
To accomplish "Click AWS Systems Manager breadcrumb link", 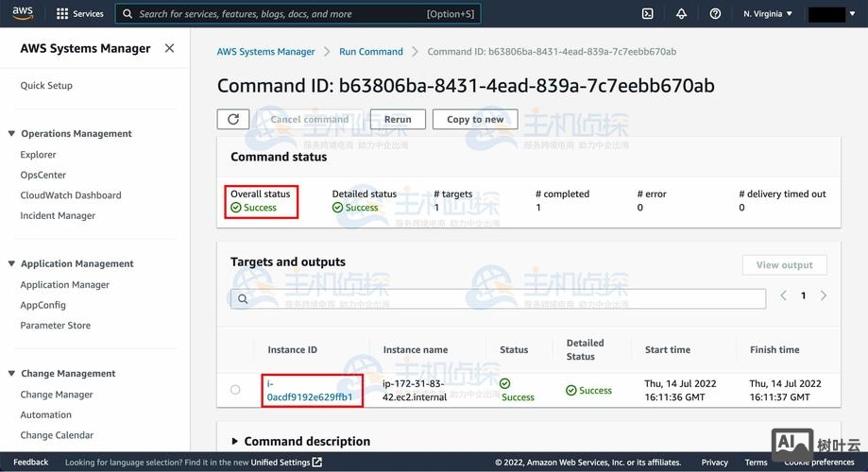I will tap(265, 52).
